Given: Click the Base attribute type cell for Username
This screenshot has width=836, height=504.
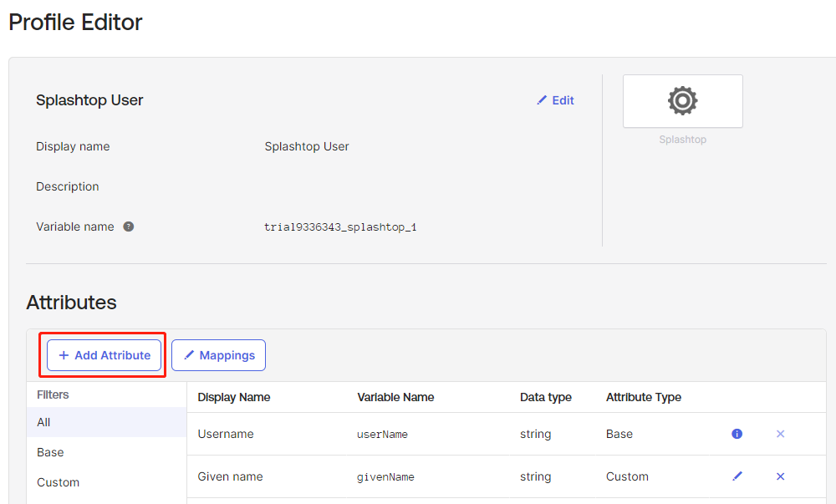Looking at the screenshot, I should (619, 434).
